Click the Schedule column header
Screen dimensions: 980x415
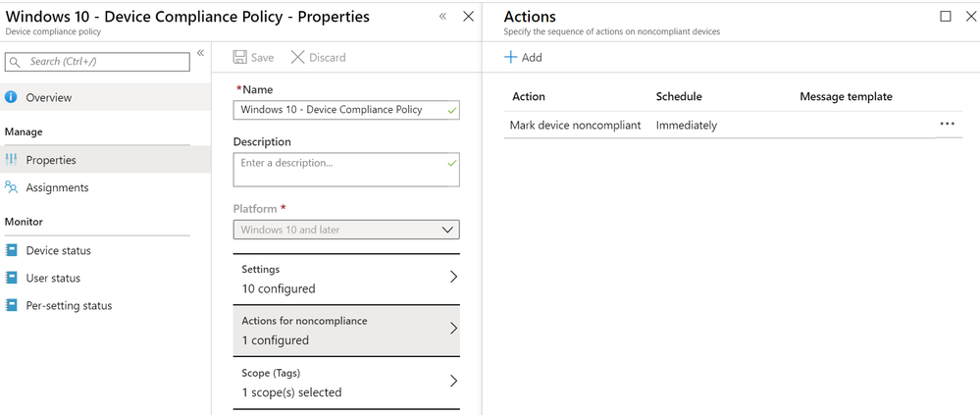(x=679, y=96)
